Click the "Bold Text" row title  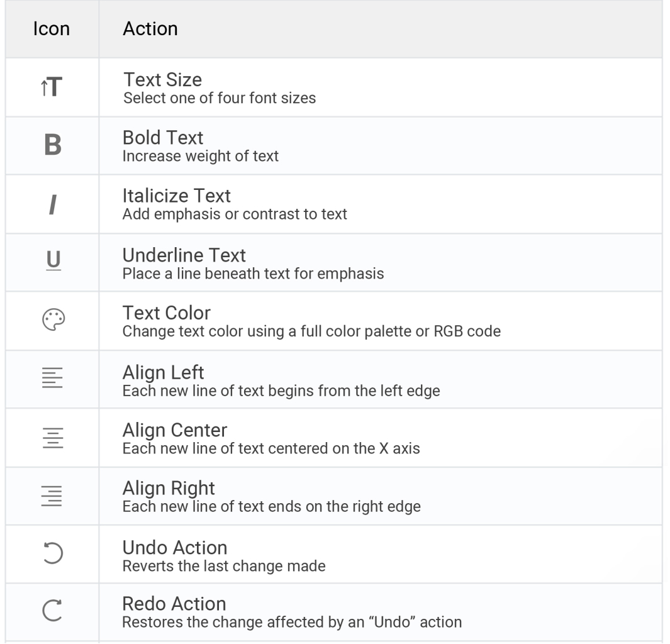pos(163,138)
